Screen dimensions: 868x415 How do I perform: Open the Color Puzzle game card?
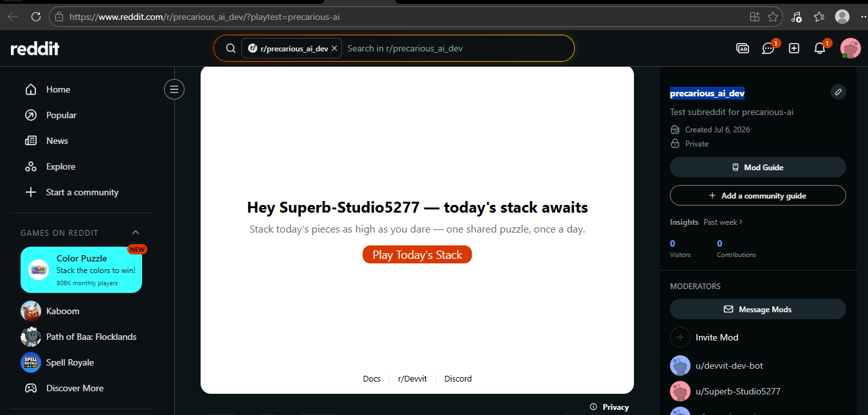tap(81, 270)
